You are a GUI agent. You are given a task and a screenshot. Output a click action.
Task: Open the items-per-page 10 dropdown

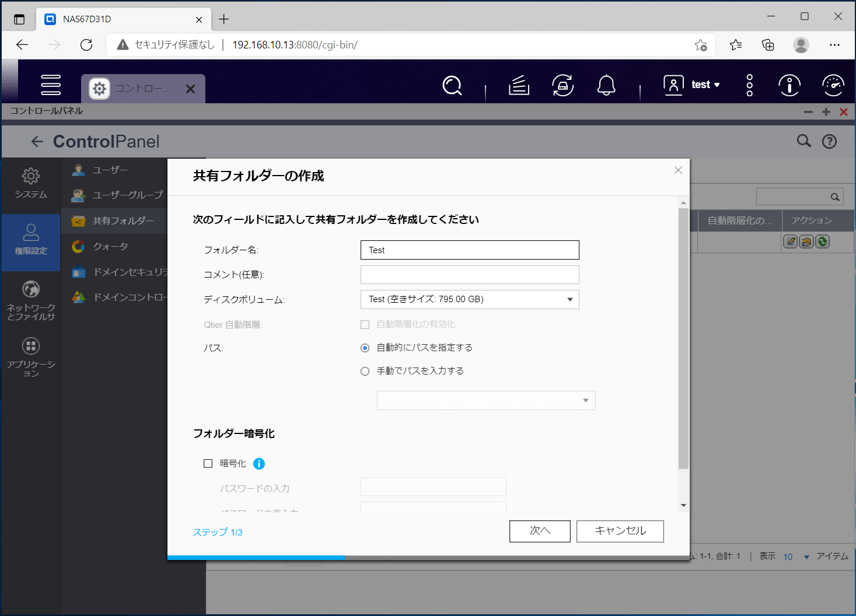(796, 557)
